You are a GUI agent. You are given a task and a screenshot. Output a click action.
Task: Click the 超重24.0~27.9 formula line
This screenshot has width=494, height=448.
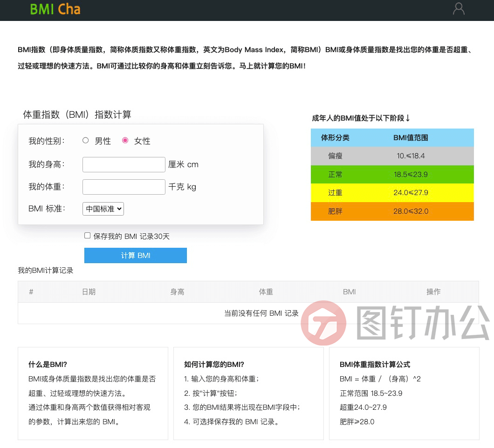[x=363, y=407]
